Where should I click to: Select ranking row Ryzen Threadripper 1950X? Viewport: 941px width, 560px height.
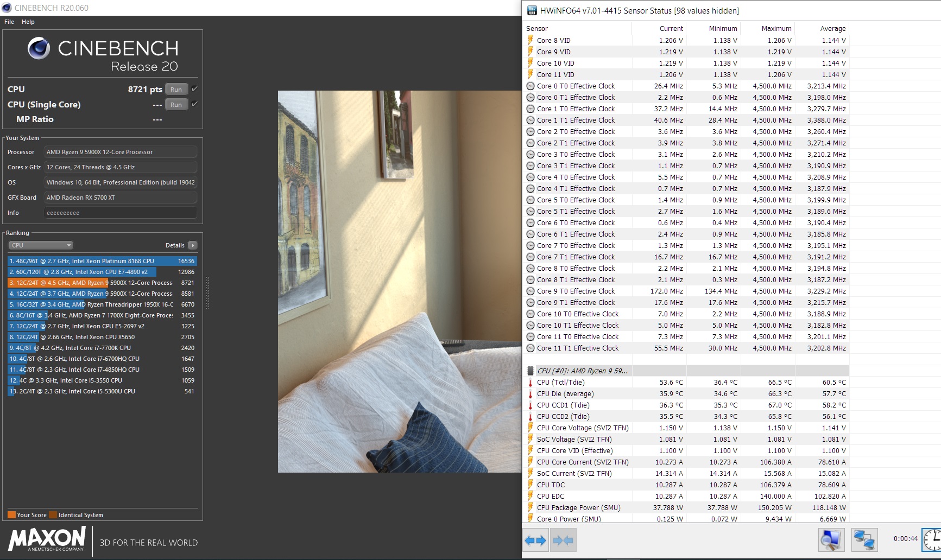coord(102,304)
